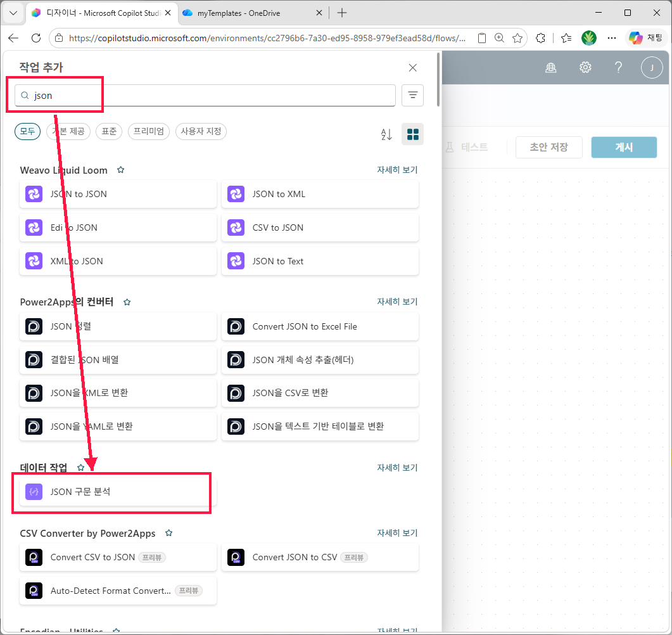The width and height of the screenshot is (672, 635).
Task: Switch to the grid view icon
Action: 412,134
